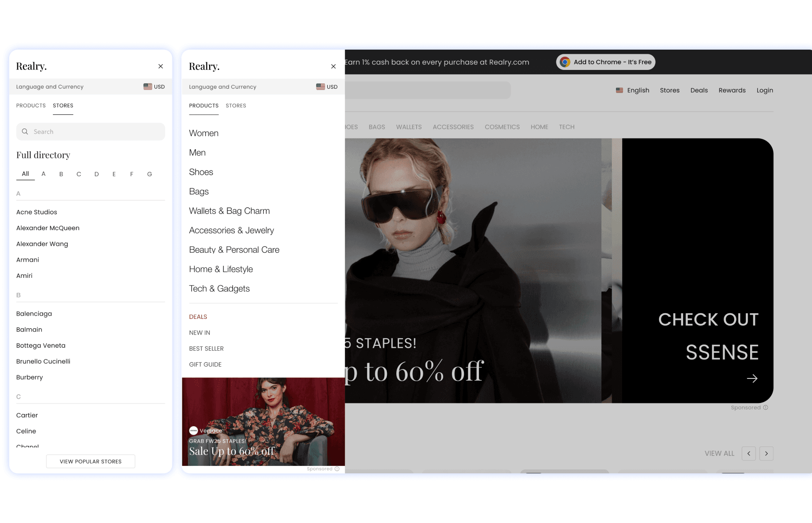Click the arrow under SSENSE banner
The image size is (812, 523).
click(x=752, y=378)
